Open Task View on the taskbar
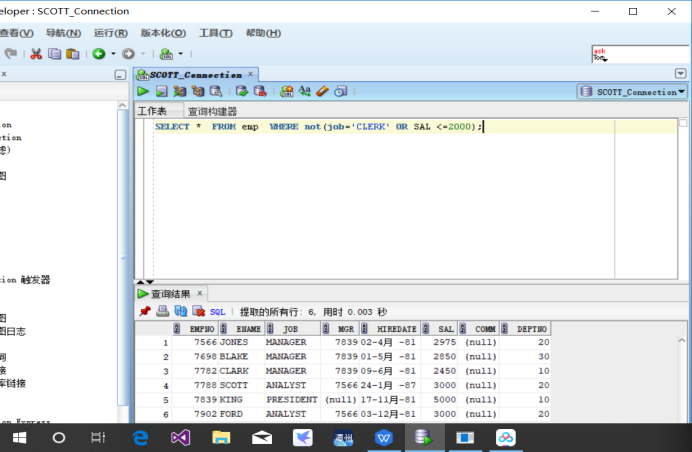The height and width of the screenshot is (452, 692). (98, 437)
